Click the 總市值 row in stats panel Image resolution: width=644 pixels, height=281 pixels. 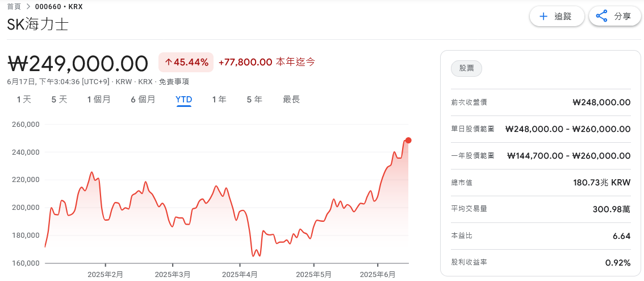click(x=541, y=183)
